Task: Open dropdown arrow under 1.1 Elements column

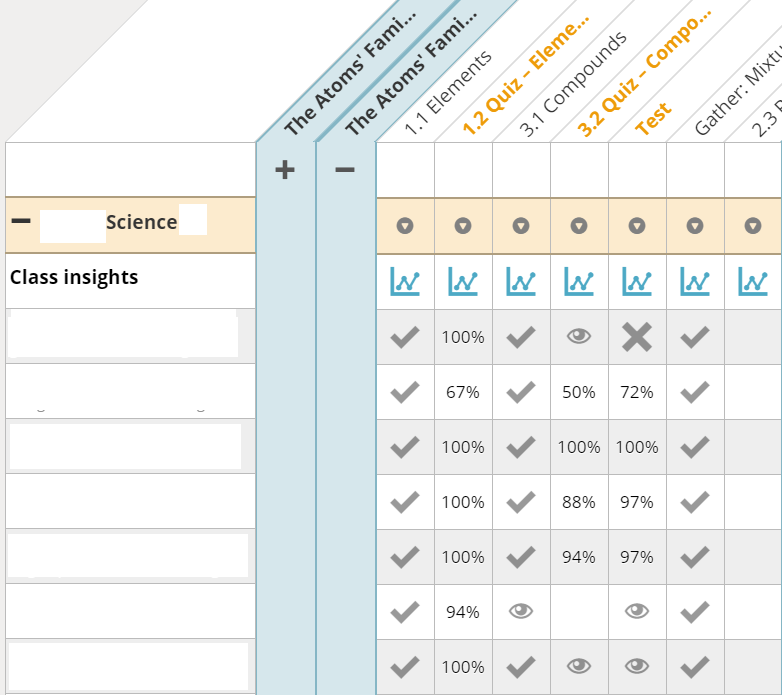Action: 405,226
